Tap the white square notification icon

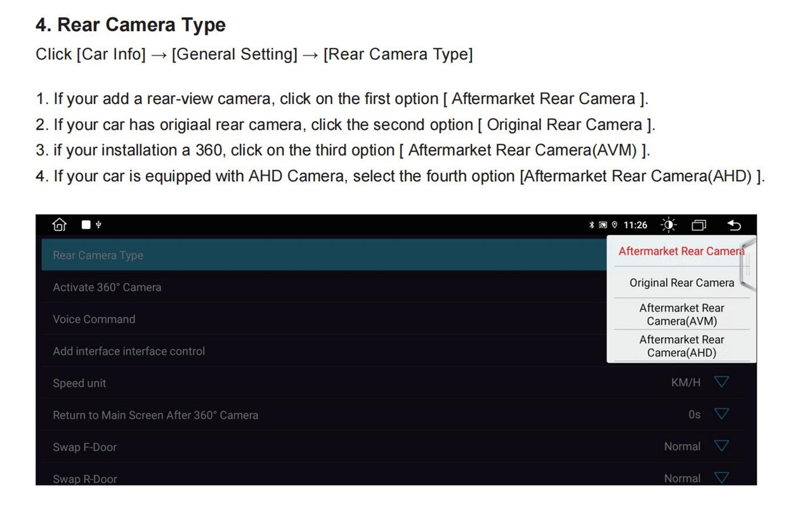pos(86,225)
